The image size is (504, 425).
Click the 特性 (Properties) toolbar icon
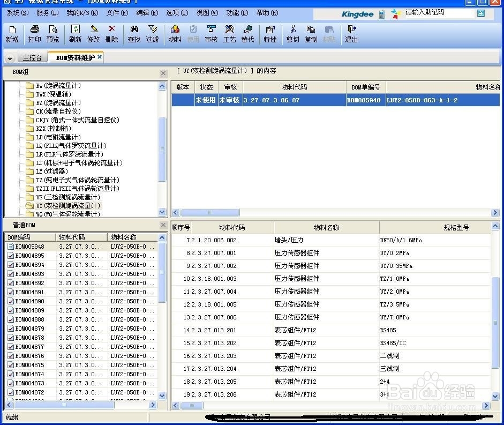point(270,34)
